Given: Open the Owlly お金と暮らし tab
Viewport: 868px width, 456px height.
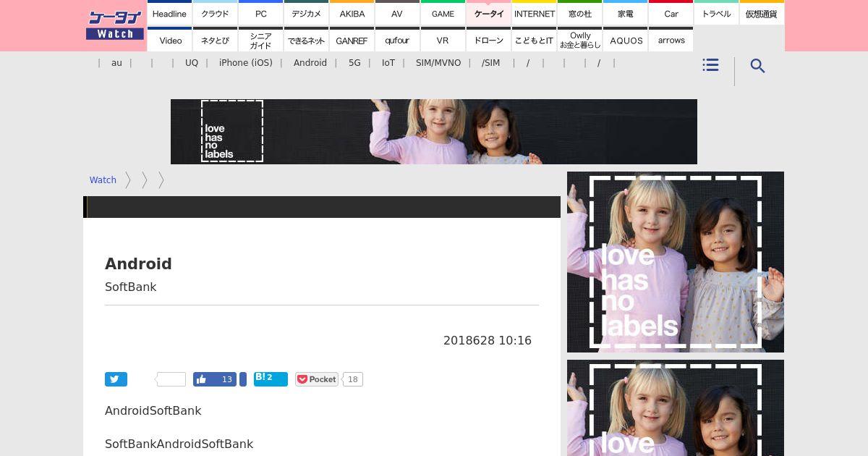Looking at the screenshot, I should 579,40.
